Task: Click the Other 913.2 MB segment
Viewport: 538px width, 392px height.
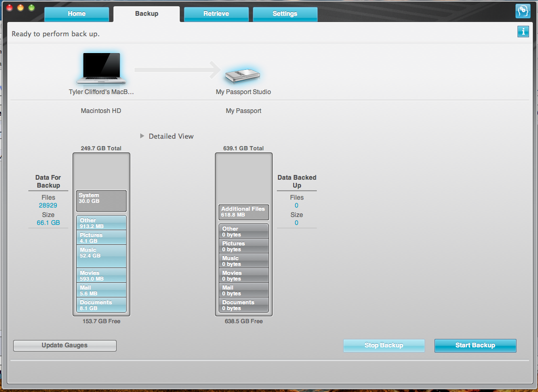Action: click(101, 223)
